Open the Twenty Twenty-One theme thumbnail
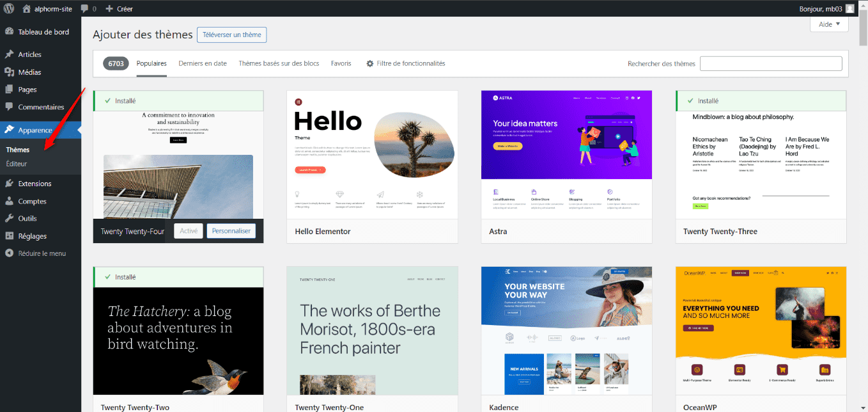Viewport: 868px width, 412px height. click(x=373, y=331)
